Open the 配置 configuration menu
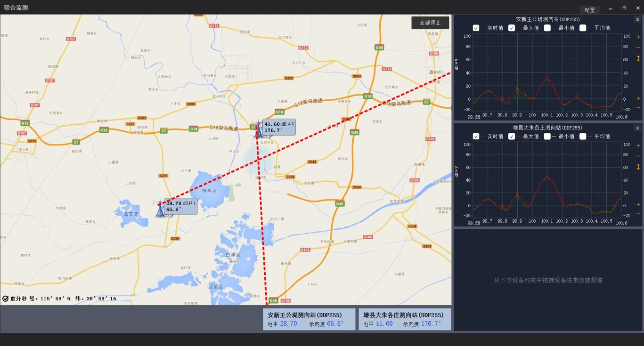Image resolution: width=644 pixels, height=346 pixels. pos(589,10)
